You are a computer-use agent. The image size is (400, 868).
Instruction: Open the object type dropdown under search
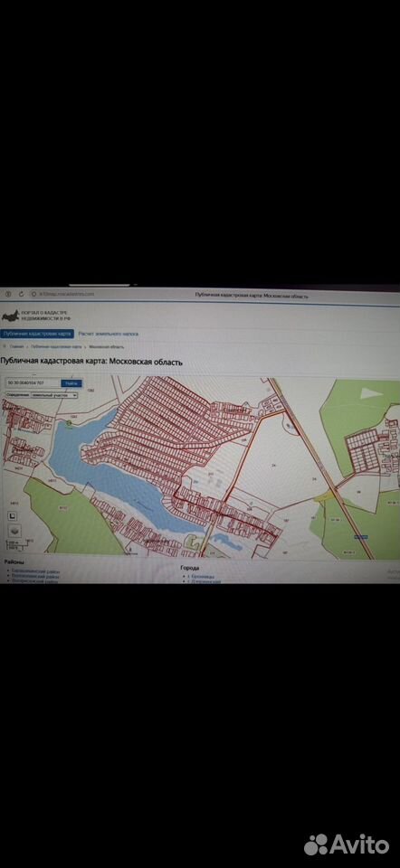click(42, 395)
